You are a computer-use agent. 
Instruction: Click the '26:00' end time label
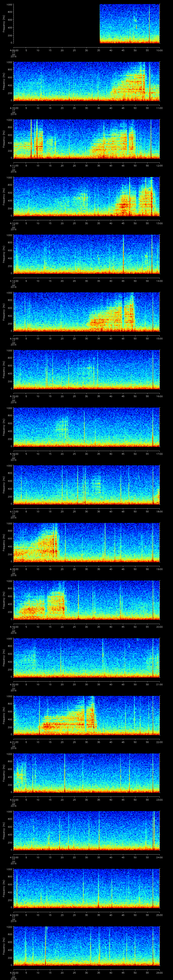pyautogui.click(x=159, y=972)
